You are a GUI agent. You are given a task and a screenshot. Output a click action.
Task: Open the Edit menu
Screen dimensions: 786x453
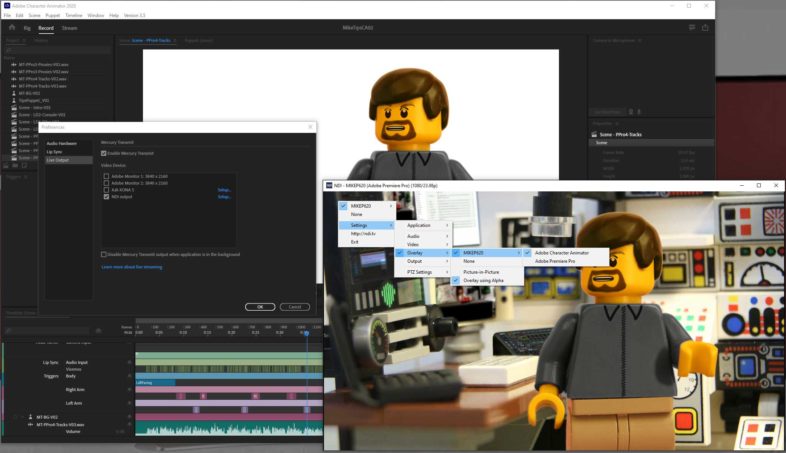click(x=20, y=16)
